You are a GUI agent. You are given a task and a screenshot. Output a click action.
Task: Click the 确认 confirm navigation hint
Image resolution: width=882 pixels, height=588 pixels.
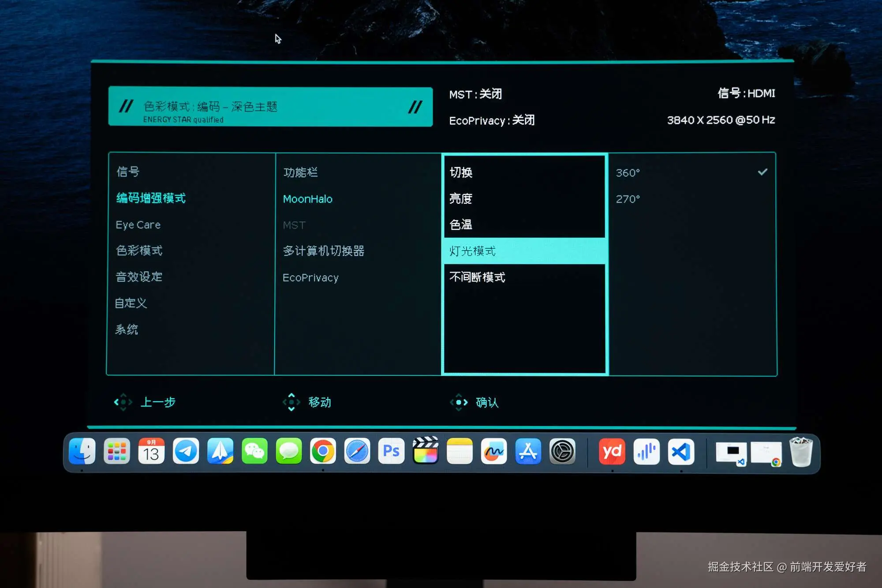click(486, 402)
